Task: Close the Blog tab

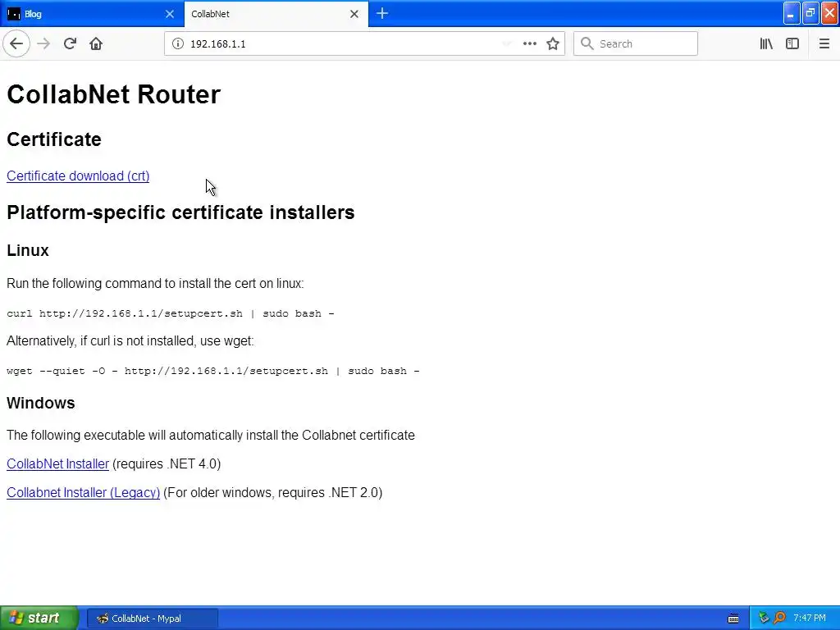Action: (x=170, y=14)
